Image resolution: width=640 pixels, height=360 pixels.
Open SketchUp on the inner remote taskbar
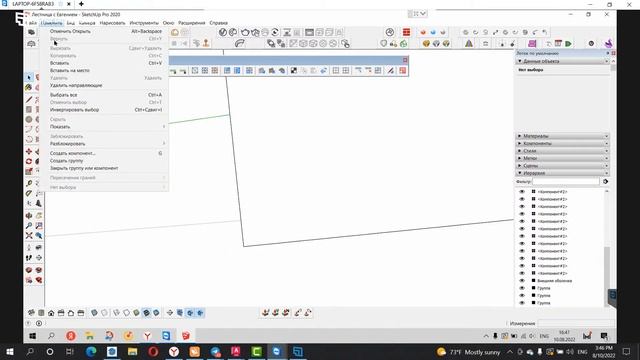[186, 336]
